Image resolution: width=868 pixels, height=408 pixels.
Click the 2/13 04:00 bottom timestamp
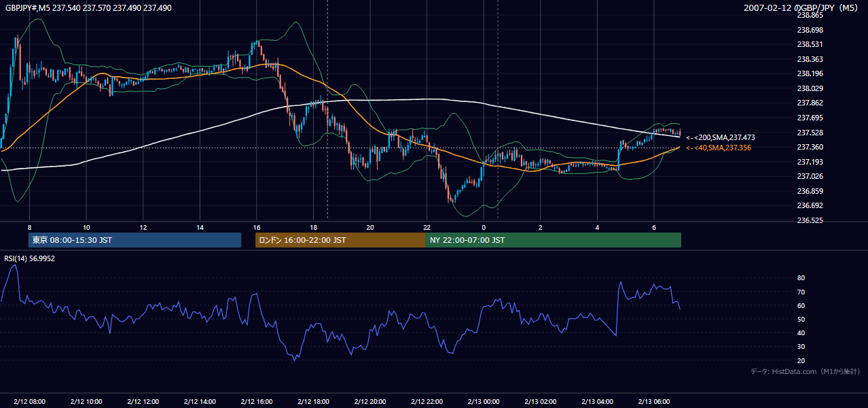(x=597, y=402)
